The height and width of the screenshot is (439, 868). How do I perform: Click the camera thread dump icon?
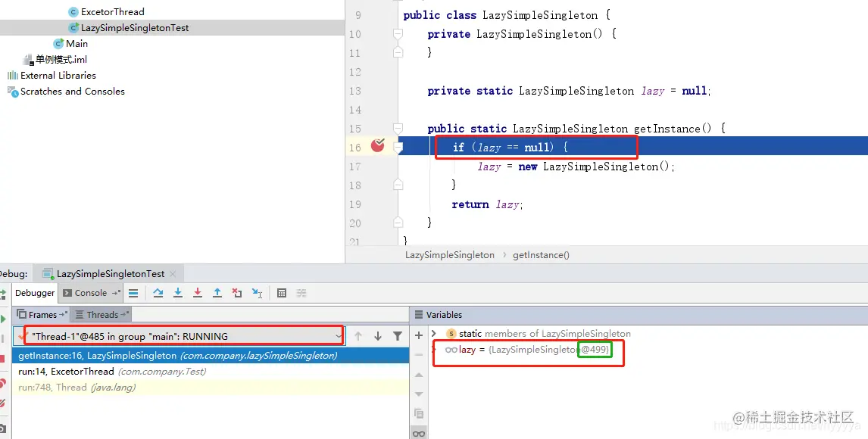2,428
